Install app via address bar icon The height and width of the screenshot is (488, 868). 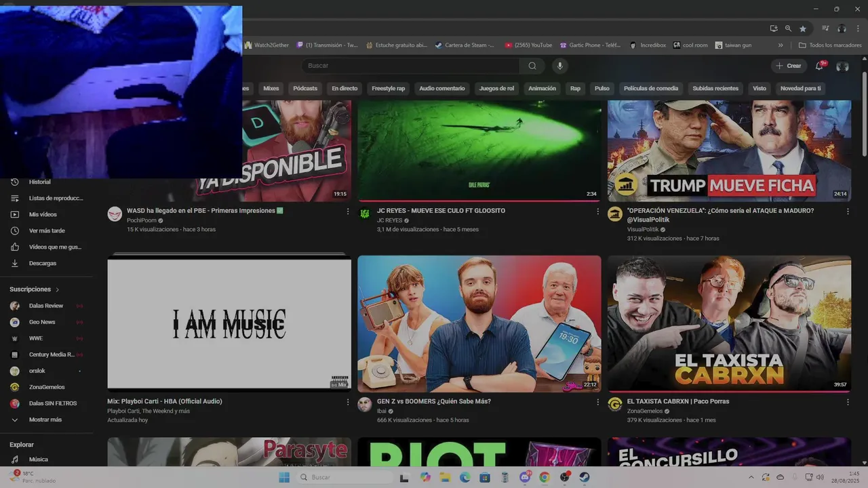coord(774,28)
